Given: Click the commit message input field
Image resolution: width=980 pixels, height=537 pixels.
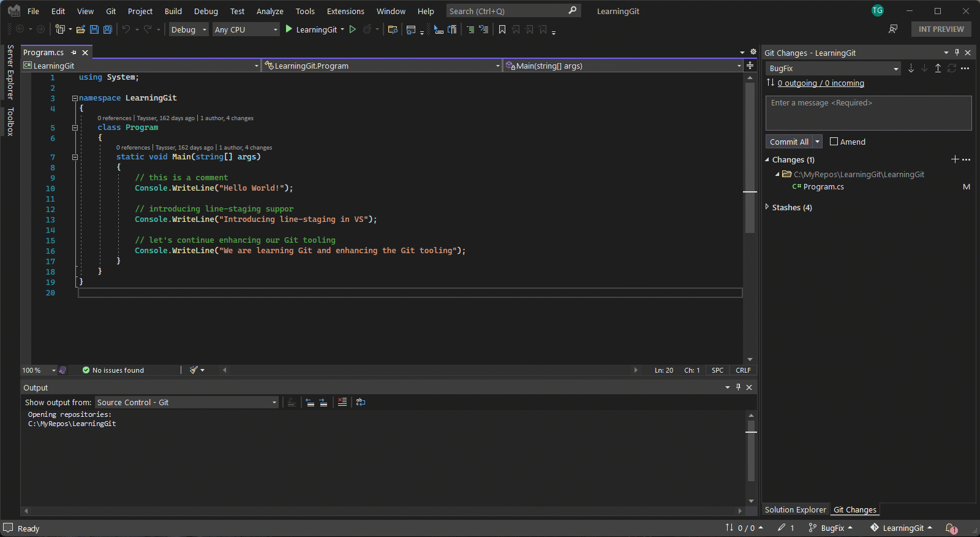Looking at the screenshot, I should [x=868, y=113].
